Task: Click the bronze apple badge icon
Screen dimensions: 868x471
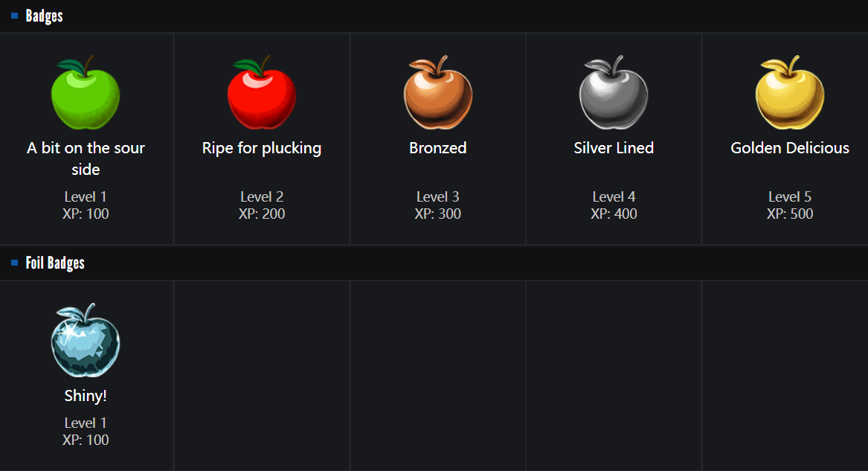Action: [x=438, y=93]
